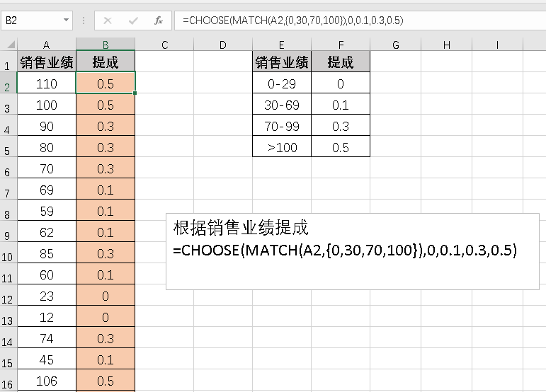
Task: Select row 16 header
Action: pyautogui.click(x=8, y=380)
